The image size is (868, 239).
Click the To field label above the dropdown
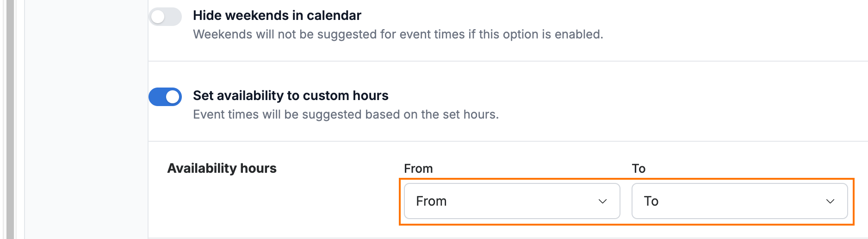coord(639,169)
